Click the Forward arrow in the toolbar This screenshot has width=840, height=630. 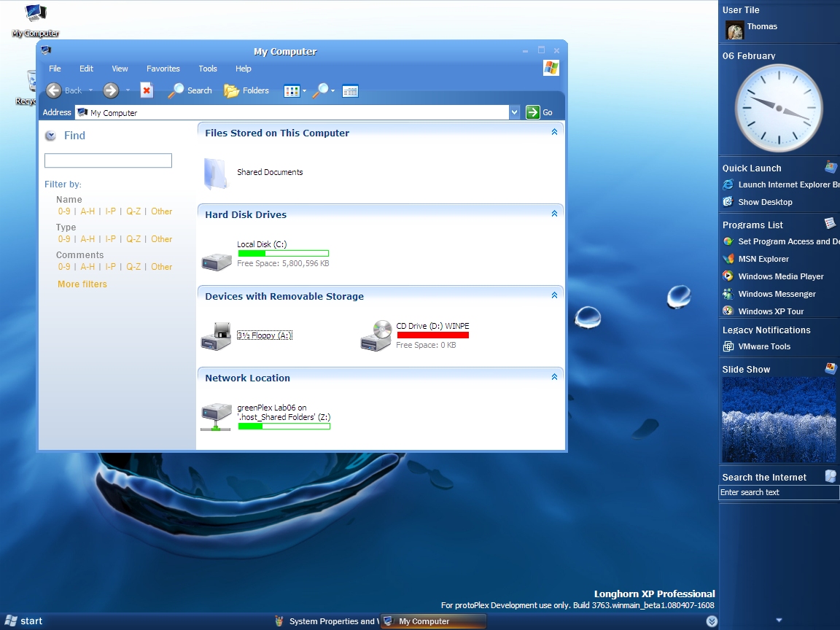pyautogui.click(x=111, y=90)
